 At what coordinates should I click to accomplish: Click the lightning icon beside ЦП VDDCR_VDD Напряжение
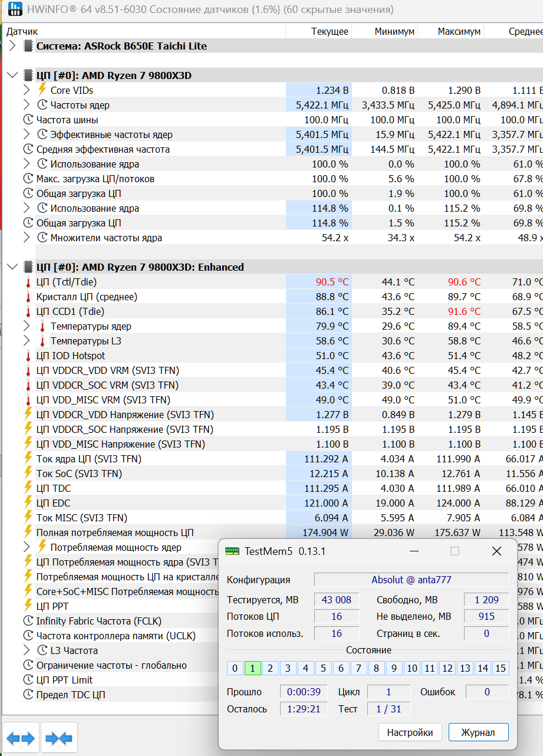(28, 415)
